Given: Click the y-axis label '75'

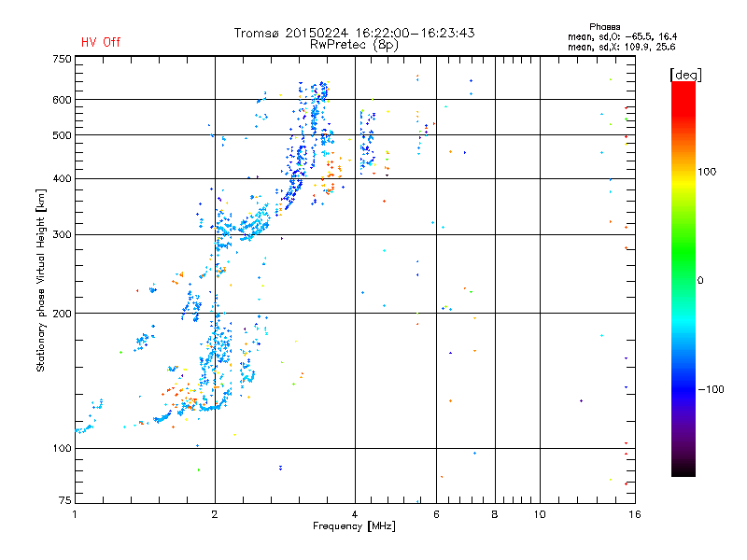Looking at the screenshot, I should 65,500.
